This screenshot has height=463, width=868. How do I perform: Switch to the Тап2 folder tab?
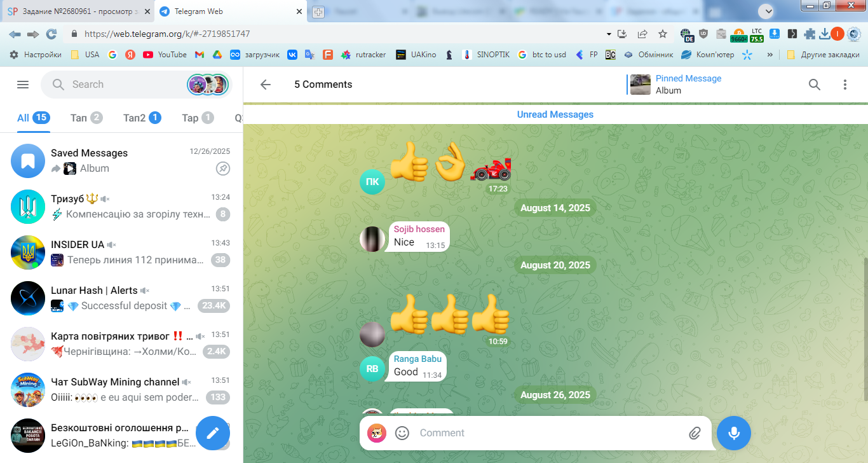[142, 118]
